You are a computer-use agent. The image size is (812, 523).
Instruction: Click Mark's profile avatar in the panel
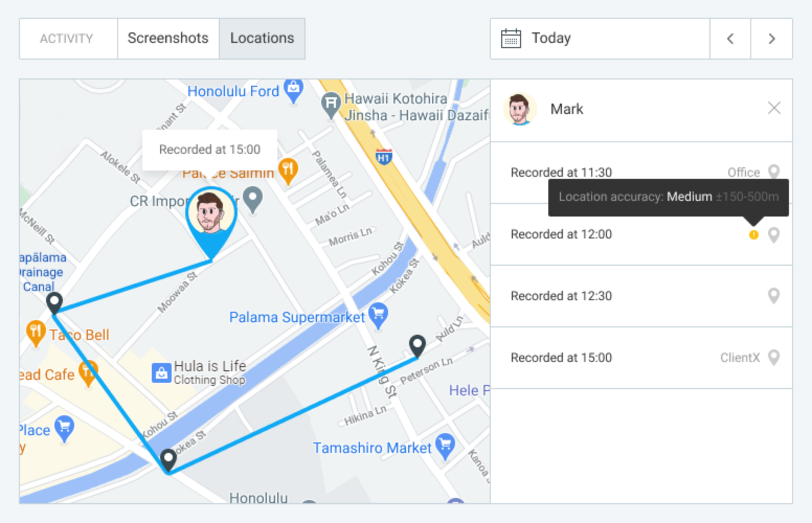pyautogui.click(x=519, y=109)
